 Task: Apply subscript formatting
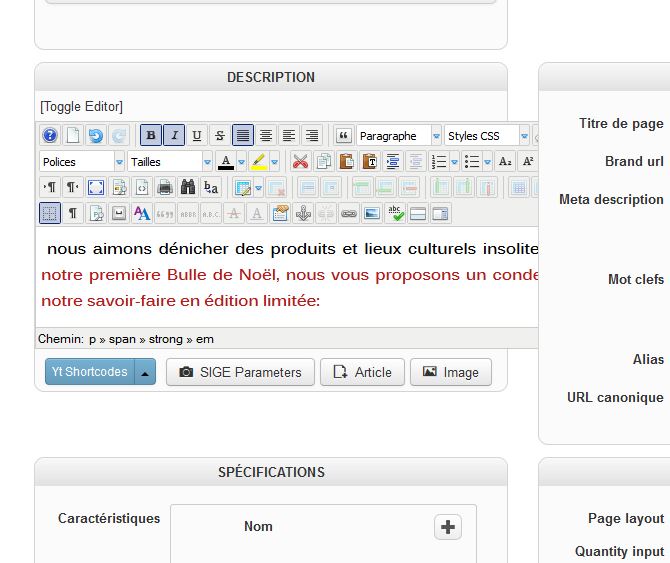[505, 162]
